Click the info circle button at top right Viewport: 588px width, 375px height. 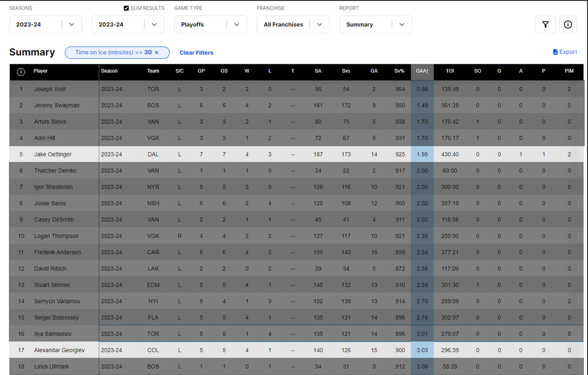click(x=567, y=25)
